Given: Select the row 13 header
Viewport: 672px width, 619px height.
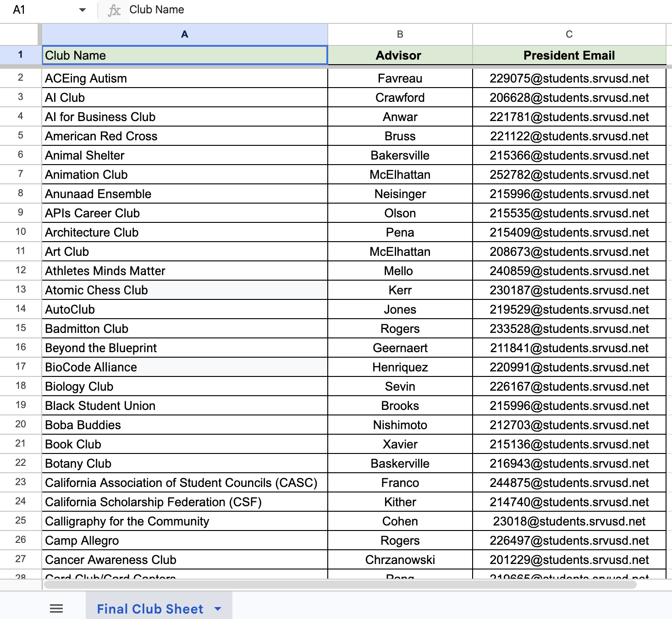Looking at the screenshot, I should pyautogui.click(x=21, y=289).
